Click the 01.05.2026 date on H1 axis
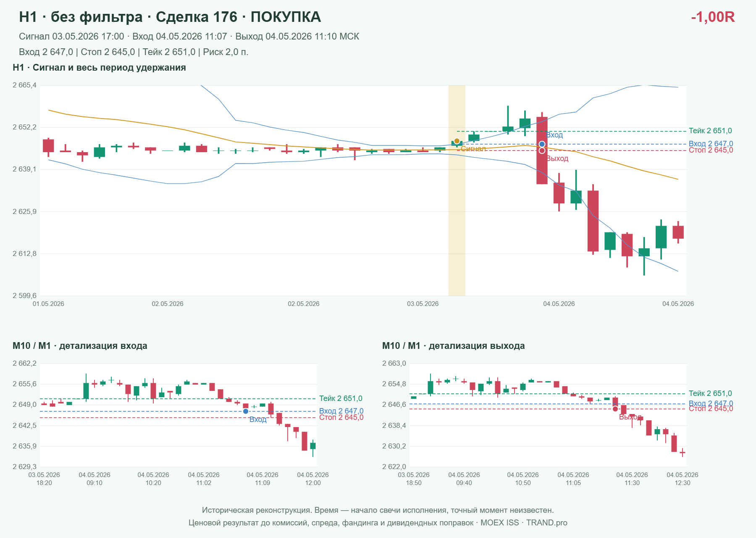The height and width of the screenshot is (538, 756). [x=48, y=304]
